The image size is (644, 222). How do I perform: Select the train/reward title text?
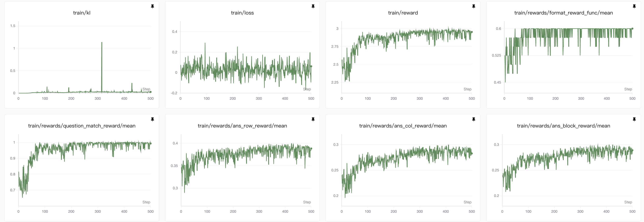tap(403, 13)
